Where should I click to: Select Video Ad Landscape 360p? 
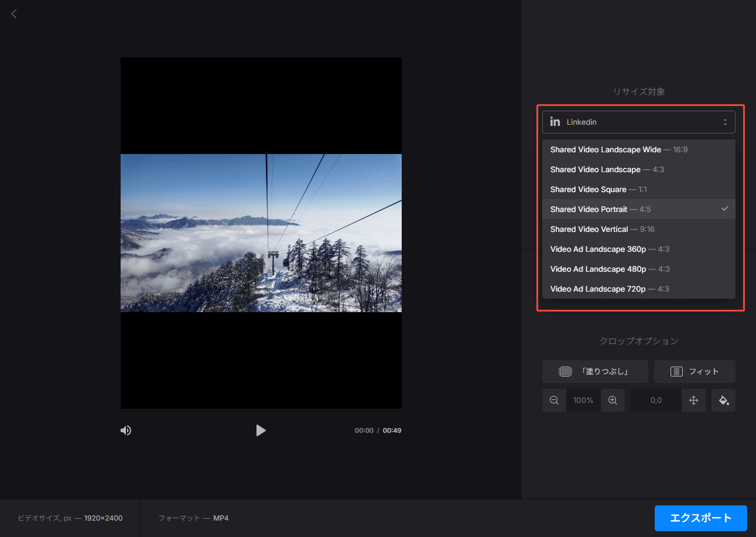tap(609, 249)
